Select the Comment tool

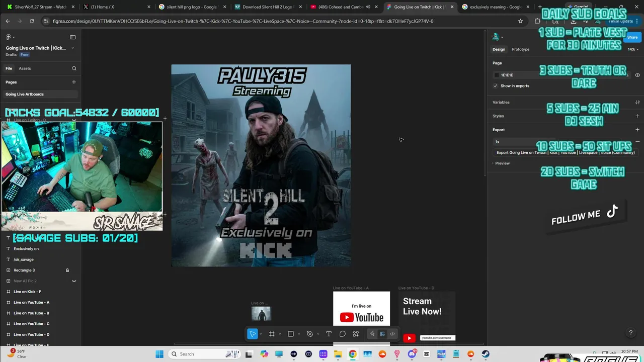click(x=343, y=334)
